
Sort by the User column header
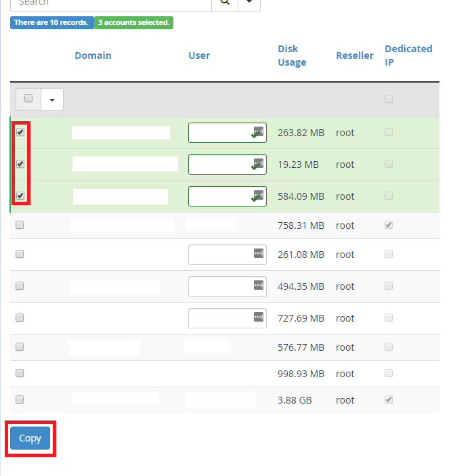click(199, 56)
